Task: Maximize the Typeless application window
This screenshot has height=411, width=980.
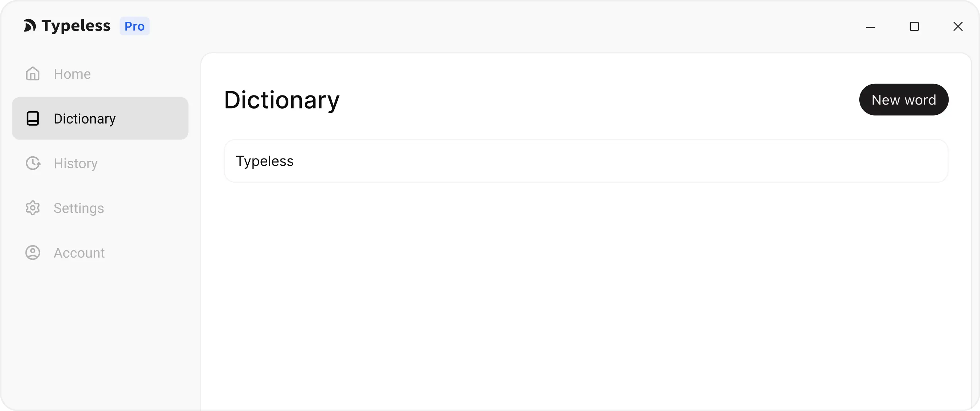Action: point(915,27)
